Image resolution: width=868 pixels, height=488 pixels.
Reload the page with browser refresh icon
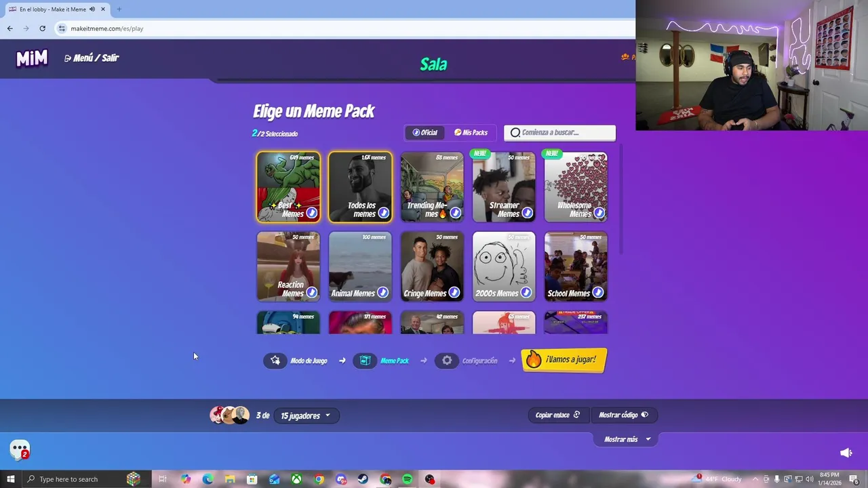pos(42,28)
